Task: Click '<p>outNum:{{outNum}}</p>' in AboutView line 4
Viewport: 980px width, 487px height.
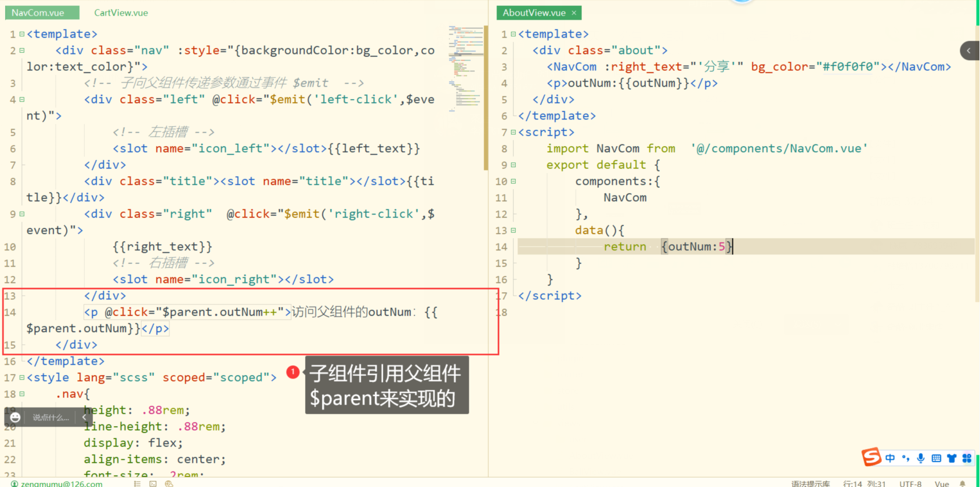Action: (632, 83)
